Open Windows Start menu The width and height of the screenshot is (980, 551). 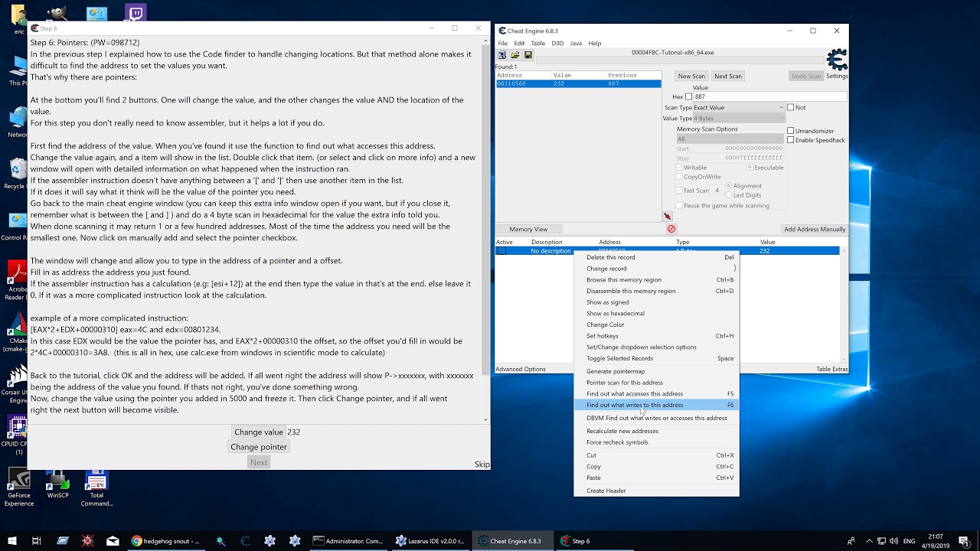pos(11,541)
